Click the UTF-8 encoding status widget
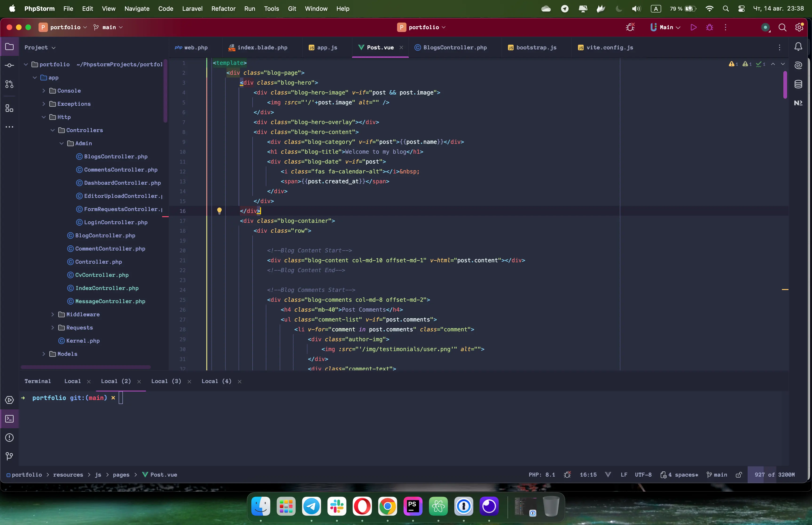Screen dimensions: 812x525 (643, 475)
